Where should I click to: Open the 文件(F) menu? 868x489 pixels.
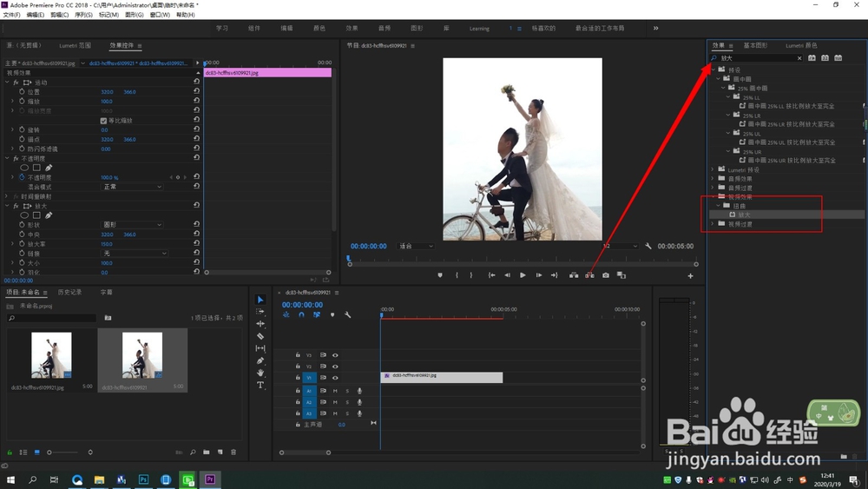coord(11,15)
